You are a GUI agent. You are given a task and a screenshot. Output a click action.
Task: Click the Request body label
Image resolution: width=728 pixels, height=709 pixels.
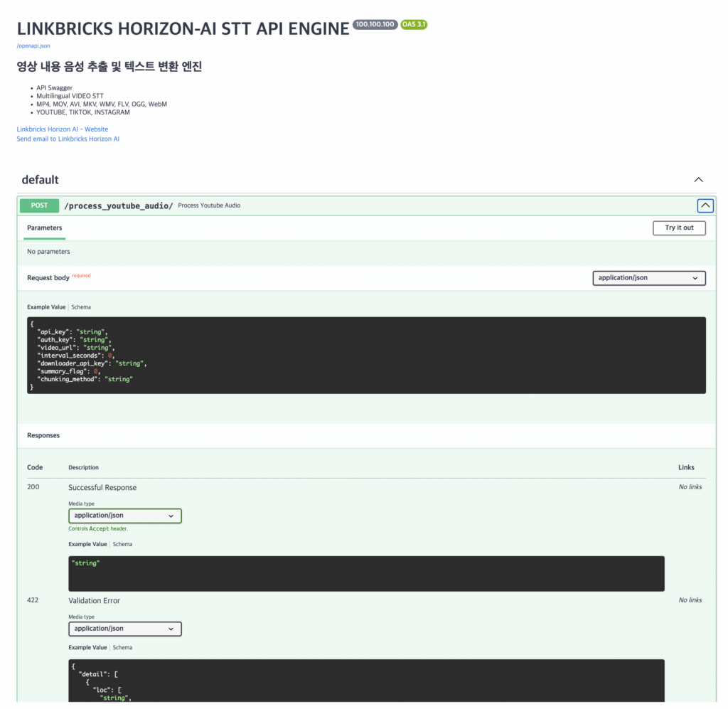[48, 278]
